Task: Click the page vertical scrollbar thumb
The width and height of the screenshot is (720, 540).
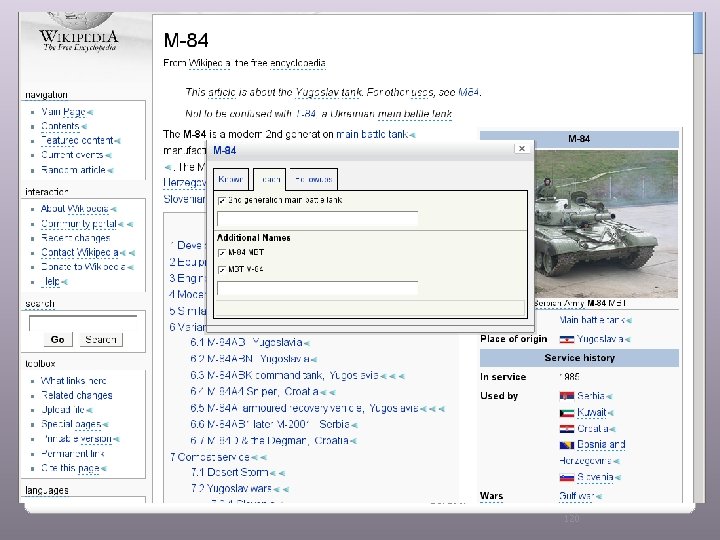Action: (x=698, y=32)
